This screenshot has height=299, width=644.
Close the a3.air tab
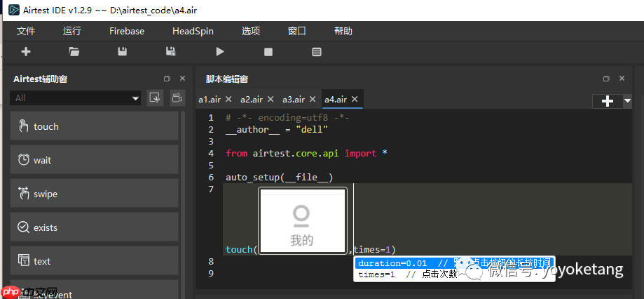(x=313, y=99)
